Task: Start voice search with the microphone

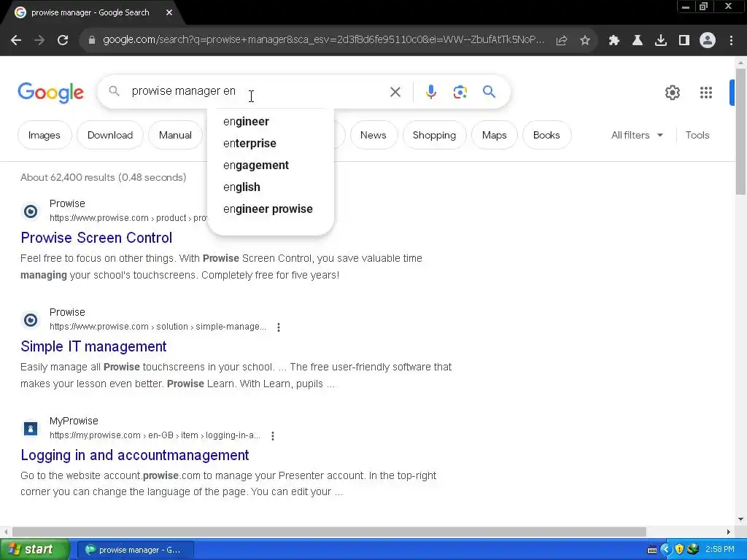Action: [430, 92]
